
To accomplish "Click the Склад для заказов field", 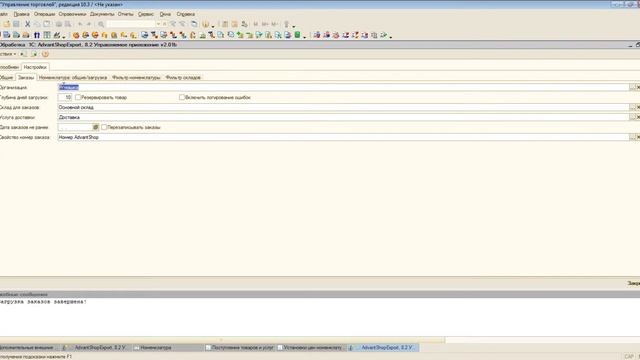I will point(343,107).
